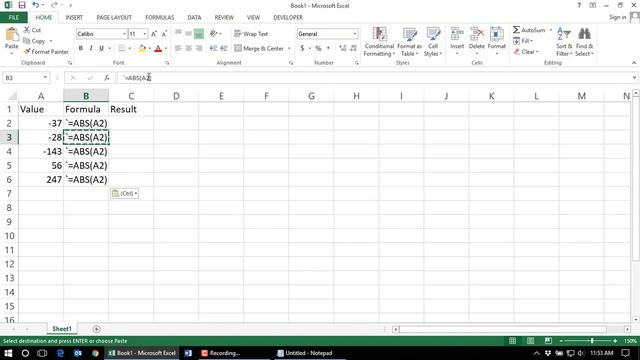640x360 pixels.
Task: Switch to Page Layout view in status bar
Action: (x=530, y=341)
